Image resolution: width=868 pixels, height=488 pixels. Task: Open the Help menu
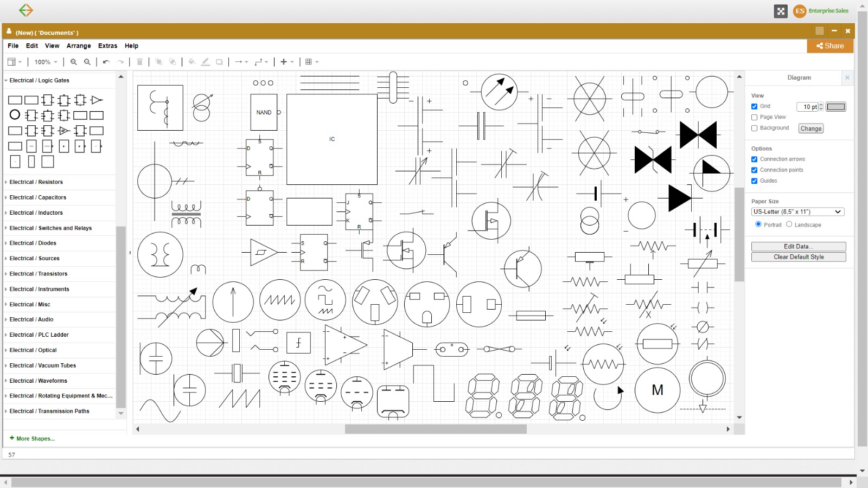coord(131,46)
